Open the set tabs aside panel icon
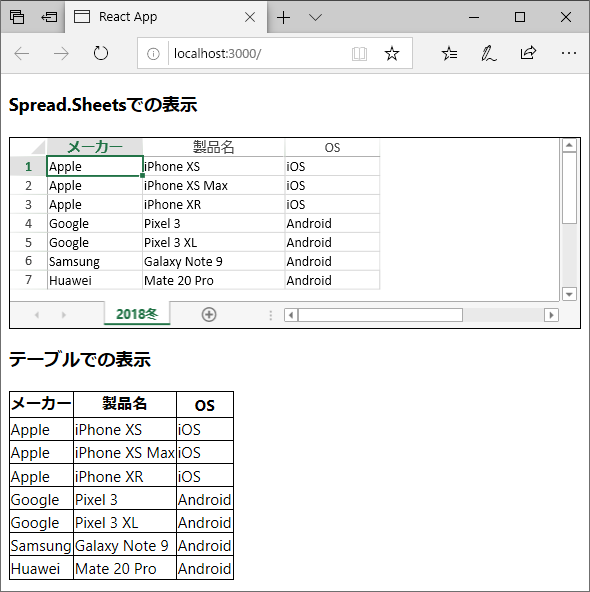This screenshot has width=590, height=592. point(17,17)
